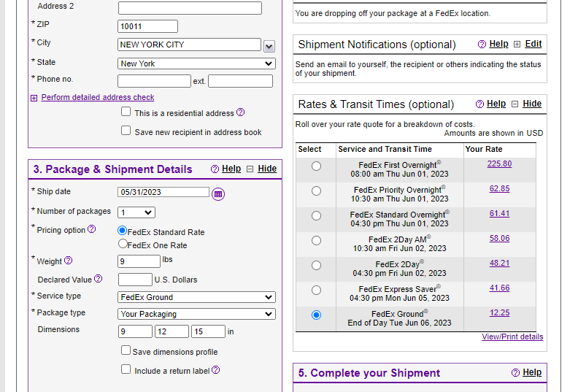Click 'Perform detailed address check' link
The image size is (578, 392).
pos(98,97)
